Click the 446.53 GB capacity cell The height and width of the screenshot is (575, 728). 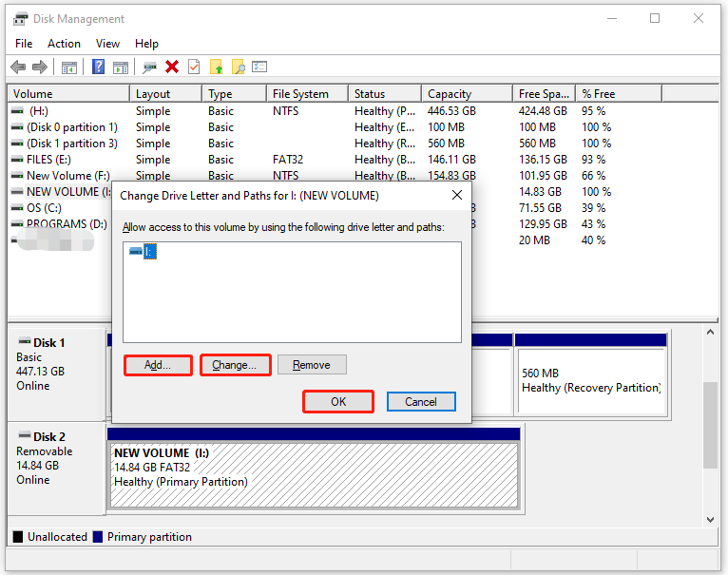click(x=451, y=111)
